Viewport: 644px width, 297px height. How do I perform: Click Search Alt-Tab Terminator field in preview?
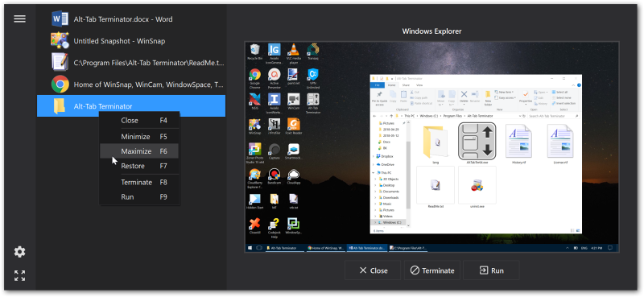point(553,116)
